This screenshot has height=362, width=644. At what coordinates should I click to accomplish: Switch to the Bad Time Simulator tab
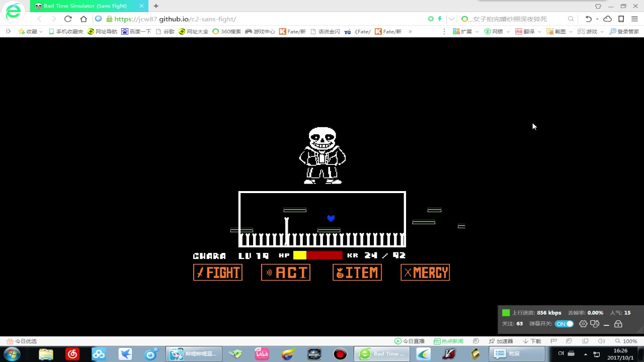click(89, 6)
